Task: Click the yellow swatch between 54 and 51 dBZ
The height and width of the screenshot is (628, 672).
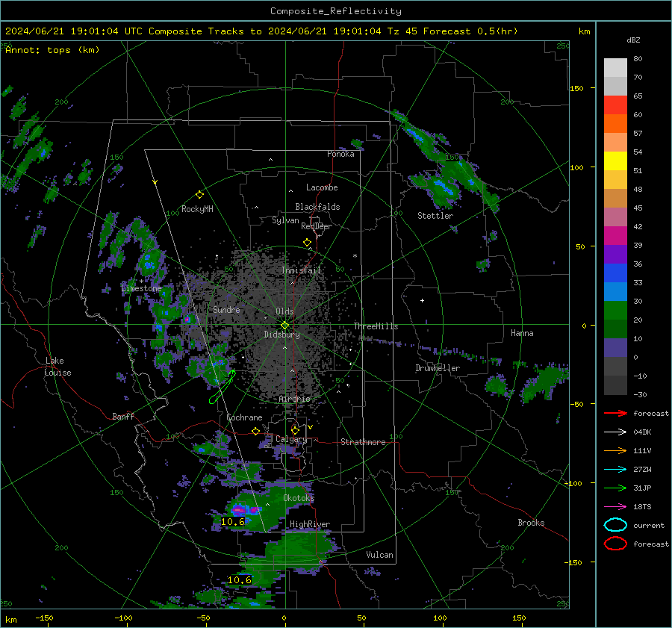Action: pyautogui.click(x=615, y=161)
